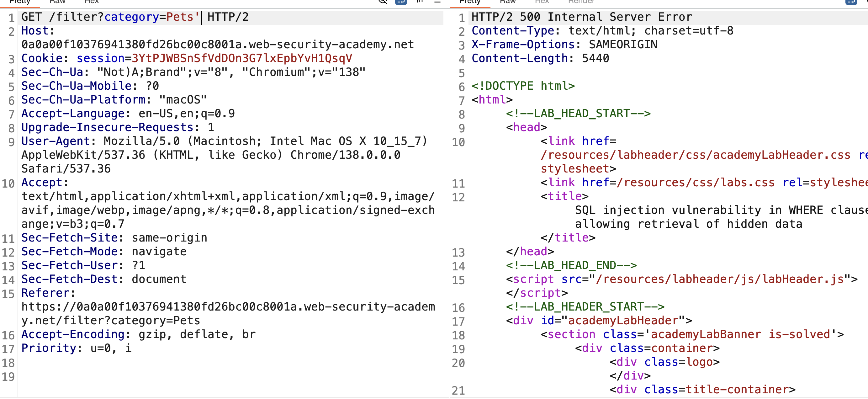Screen dimensions: 868x399
Task: Show non-printable characters in the request
Action: pos(420,1)
